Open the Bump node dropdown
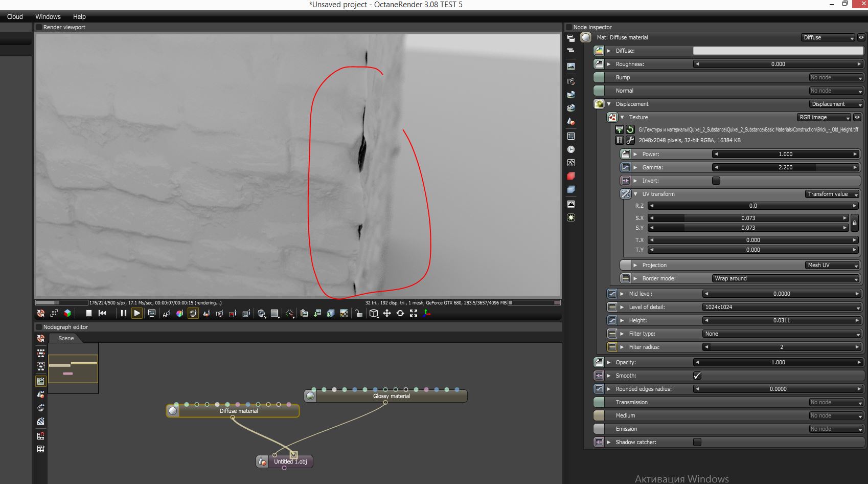 tap(836, 77)
